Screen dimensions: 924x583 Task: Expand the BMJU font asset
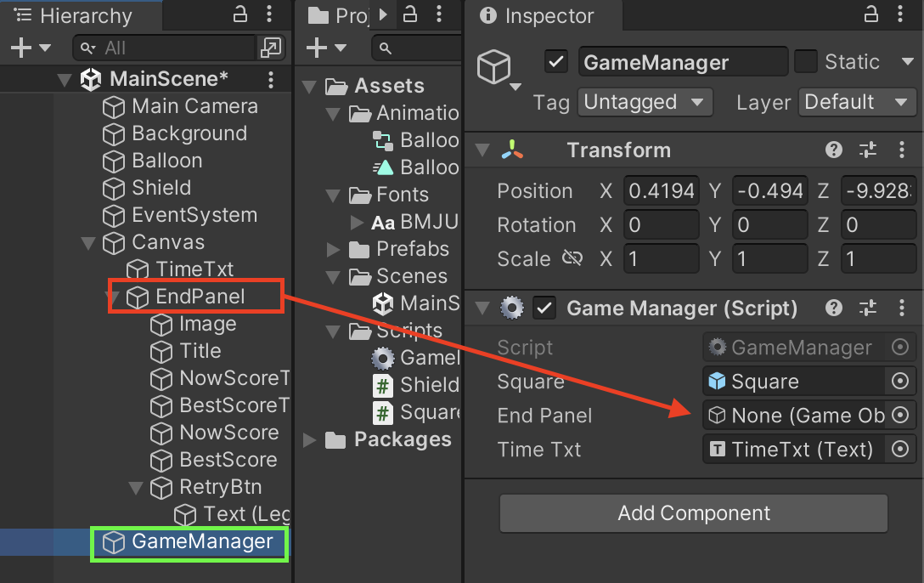(357, 222)
